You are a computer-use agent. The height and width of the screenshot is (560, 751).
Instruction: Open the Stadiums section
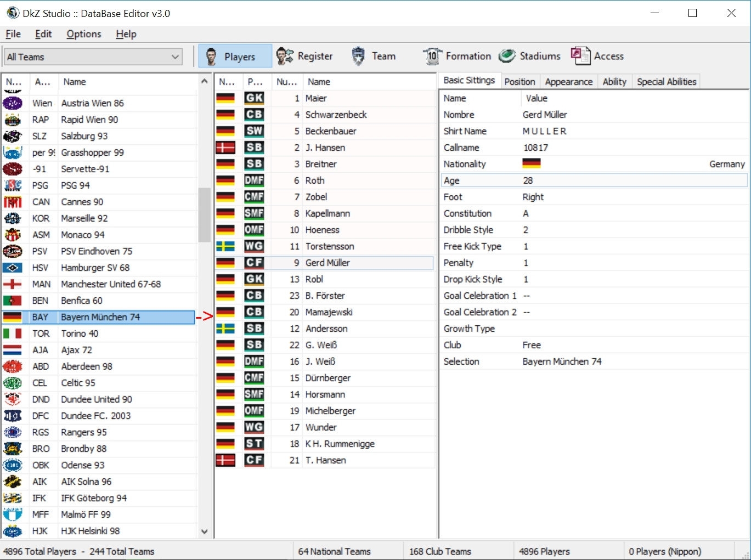530,56
